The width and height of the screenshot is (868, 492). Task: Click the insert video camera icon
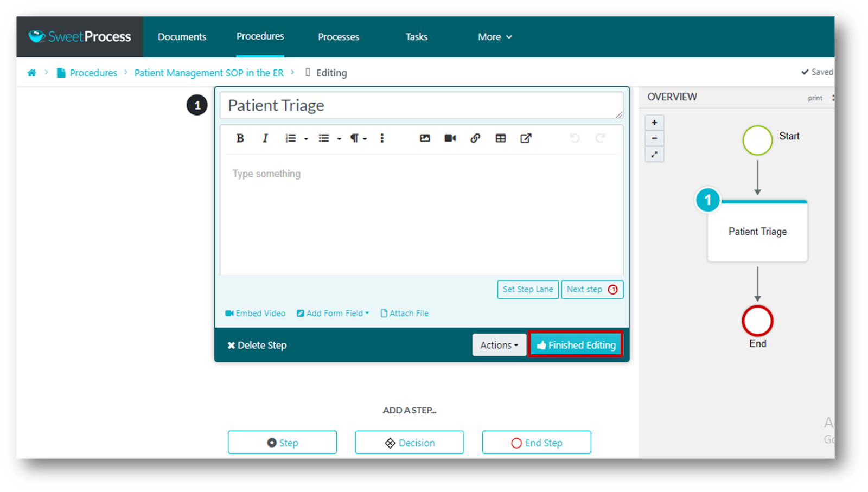coord(450,138)
